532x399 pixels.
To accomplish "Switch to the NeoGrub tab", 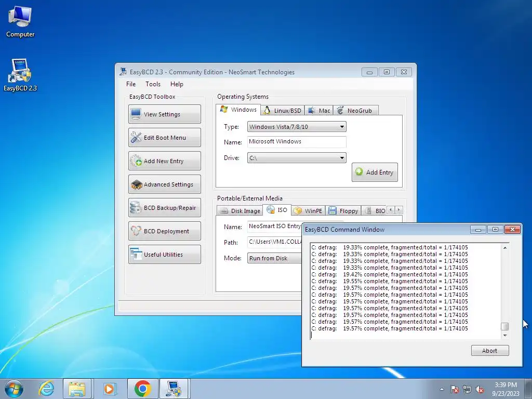I will (x=355, y=111).
